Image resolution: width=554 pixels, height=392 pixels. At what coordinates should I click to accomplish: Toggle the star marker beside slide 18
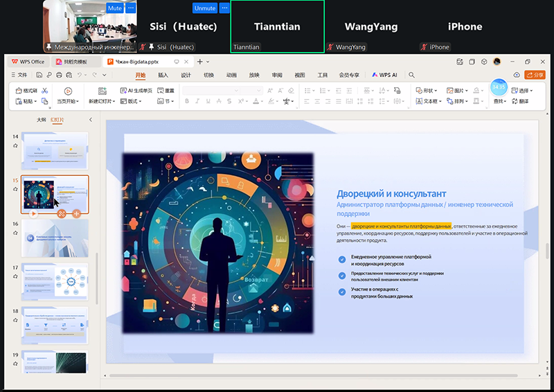tap(15, 321)
